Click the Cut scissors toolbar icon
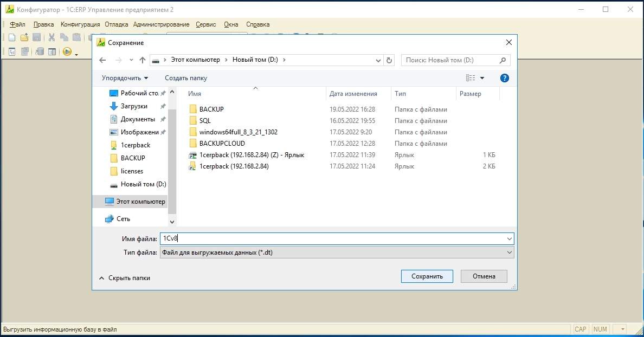This screenshot has height=337, width=644. click(x=51, y=38)
